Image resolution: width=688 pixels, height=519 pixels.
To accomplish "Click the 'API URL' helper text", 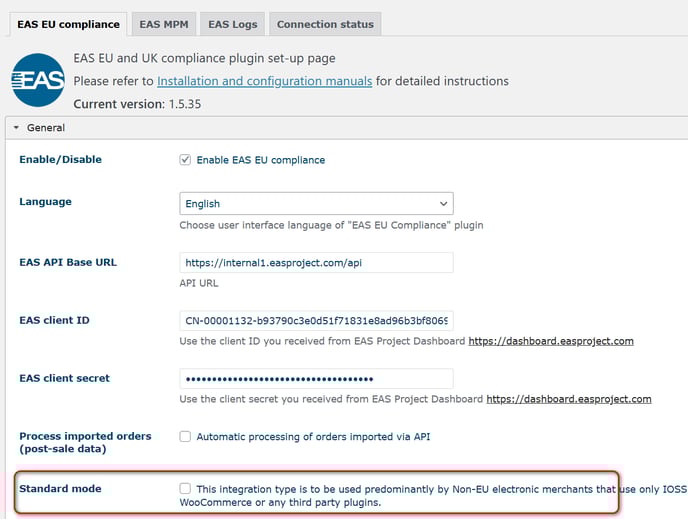I will [199, 283].
